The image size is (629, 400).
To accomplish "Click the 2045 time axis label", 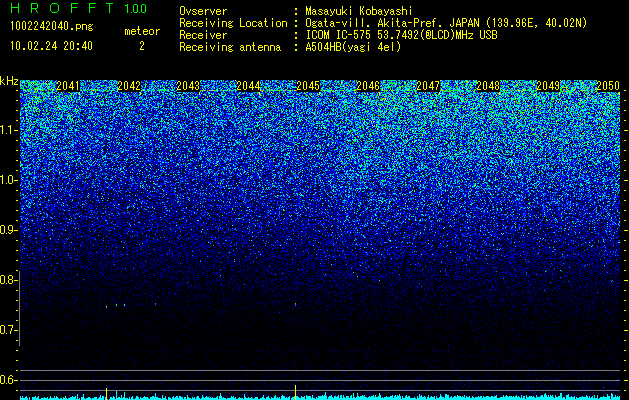I will [308, 86].
